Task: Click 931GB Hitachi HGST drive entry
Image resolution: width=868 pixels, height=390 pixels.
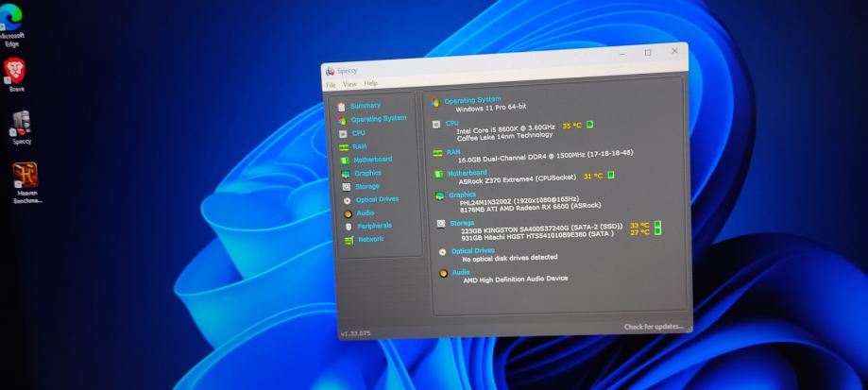Action: [x=538, y=236]
